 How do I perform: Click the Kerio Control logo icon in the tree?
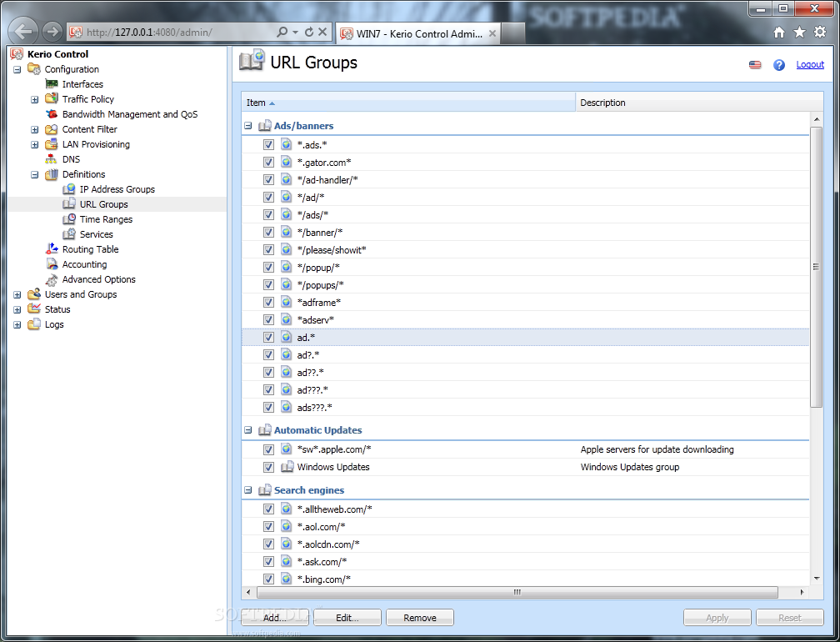(x=17, y=53)
